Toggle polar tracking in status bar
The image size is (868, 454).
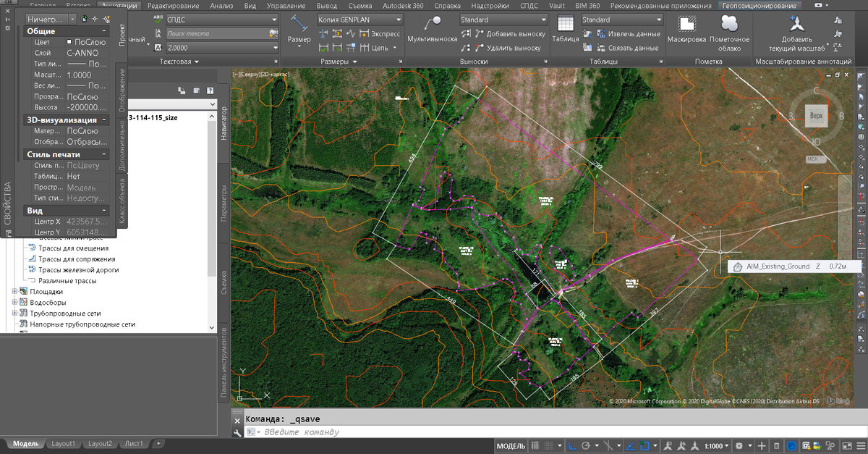pos(587,446)
